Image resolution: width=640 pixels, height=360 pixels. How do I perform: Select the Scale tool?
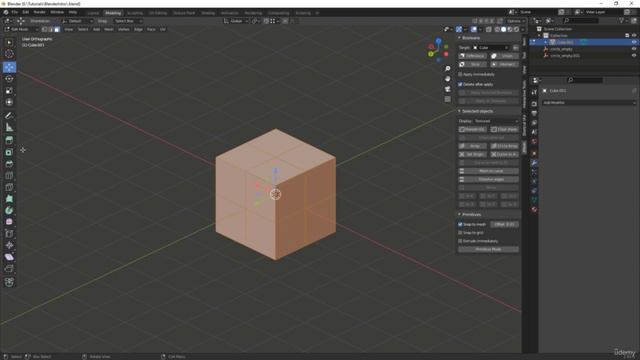(9, 91)
